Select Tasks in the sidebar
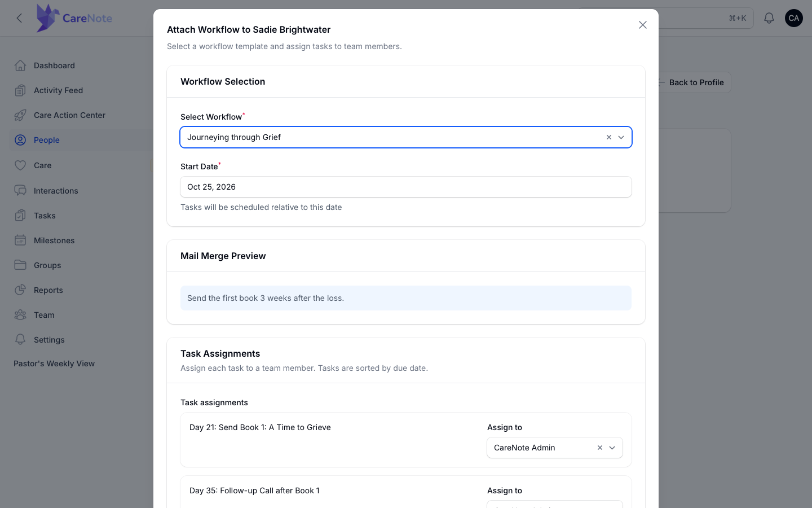The width and height of the screenshot is (812, 508). click(45, 216)
